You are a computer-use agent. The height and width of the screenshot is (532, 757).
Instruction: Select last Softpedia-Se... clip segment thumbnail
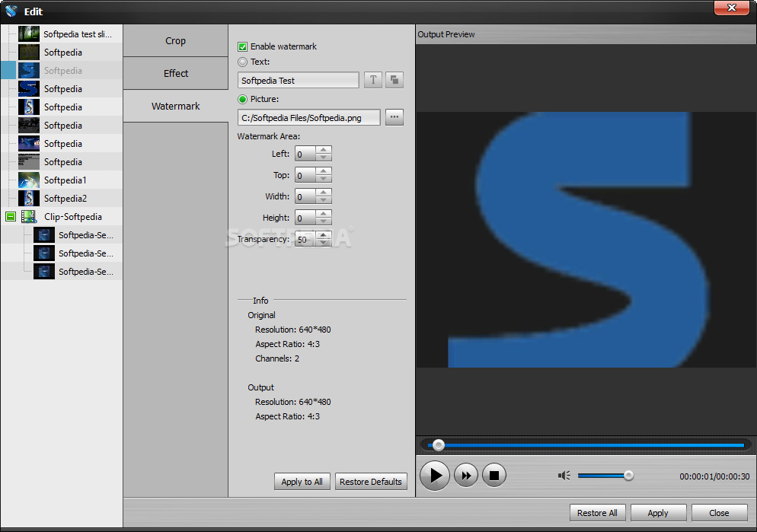pyautogui.click(x=43, y=272)
